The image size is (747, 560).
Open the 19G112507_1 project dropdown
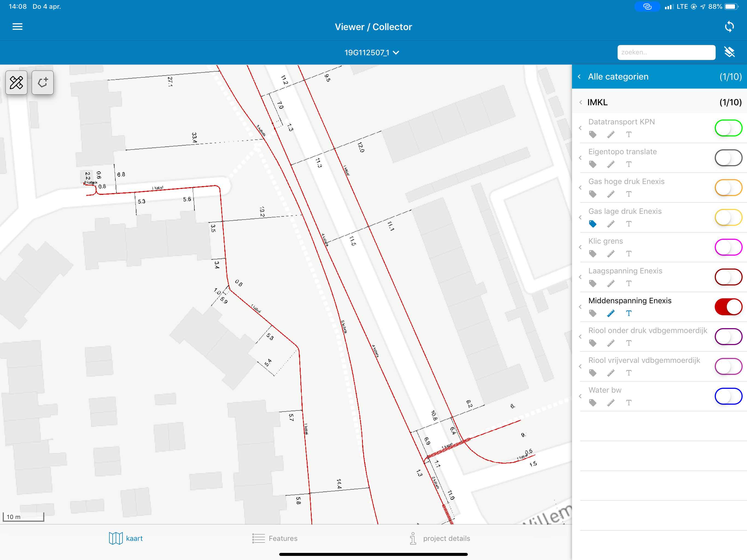[372, 53]
